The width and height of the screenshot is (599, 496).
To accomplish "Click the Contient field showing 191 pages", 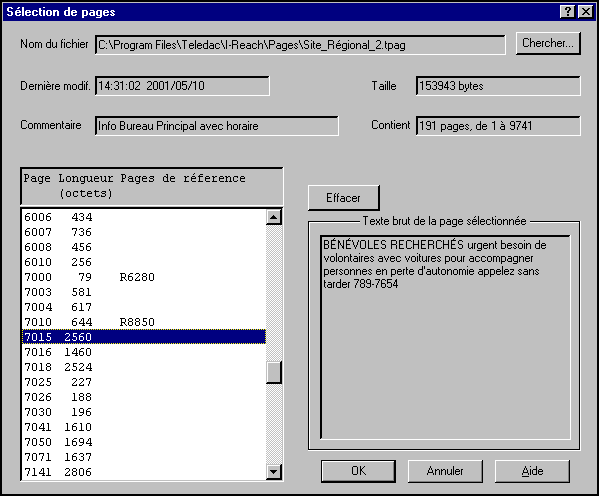I will click(498, 126).
